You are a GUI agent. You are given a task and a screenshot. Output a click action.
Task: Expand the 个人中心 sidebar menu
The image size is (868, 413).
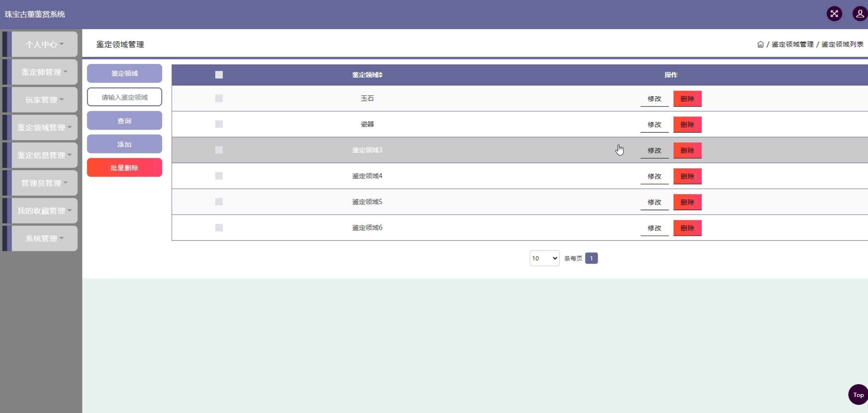(x=44, y=44)
